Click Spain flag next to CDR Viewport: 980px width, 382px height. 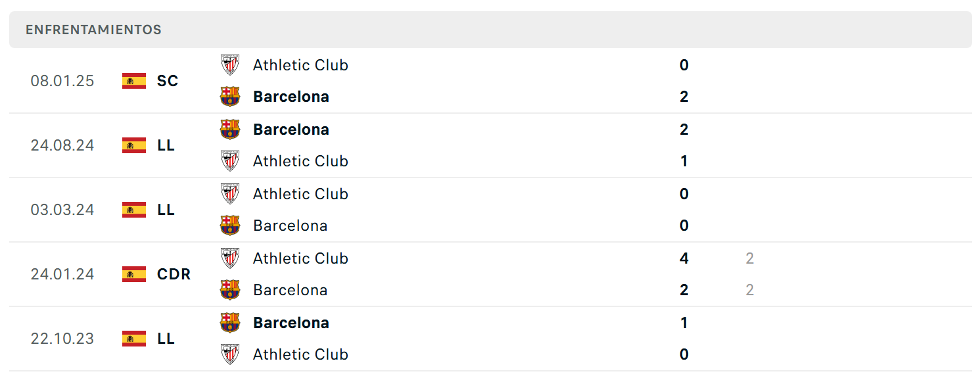134,274
